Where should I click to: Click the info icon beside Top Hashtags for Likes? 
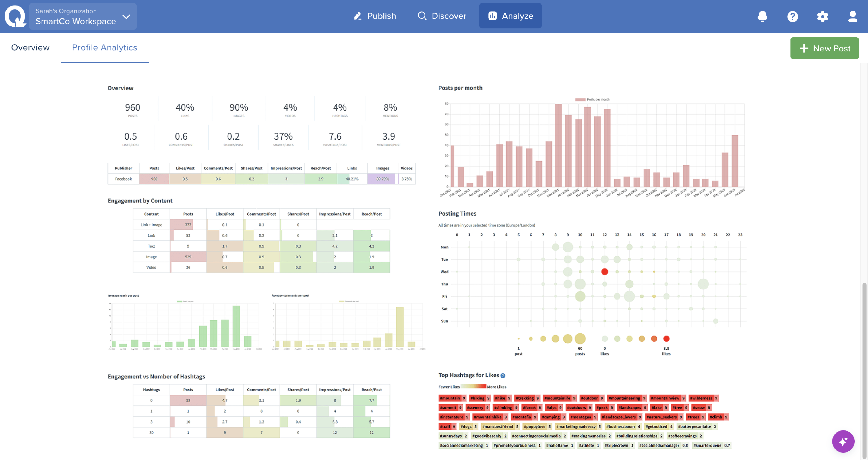[x=503, y=376]
